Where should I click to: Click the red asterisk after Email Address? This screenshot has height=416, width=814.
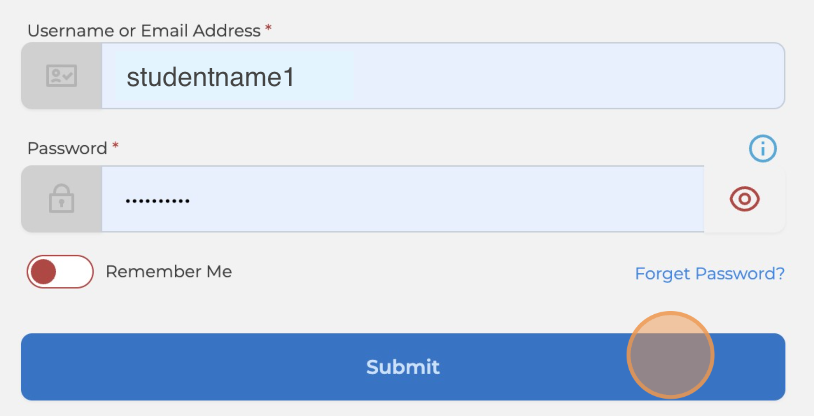pyautogui.click(x=268, y=30)
